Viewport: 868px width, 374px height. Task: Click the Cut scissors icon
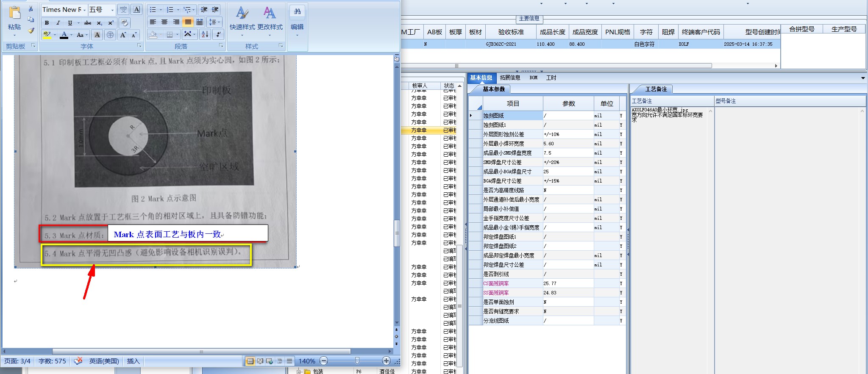click(31, 8)
